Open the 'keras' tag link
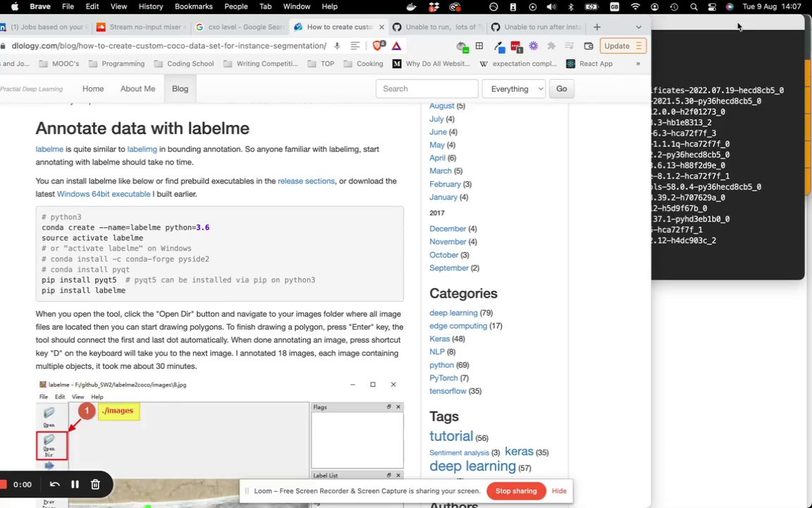Viewport: 812px width, 508px height. pyautogui.click(x=519, y=451)
